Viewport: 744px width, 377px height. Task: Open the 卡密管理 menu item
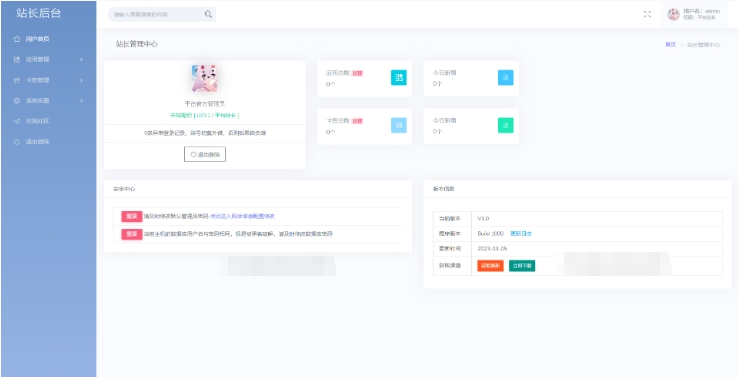click(48, 80)
